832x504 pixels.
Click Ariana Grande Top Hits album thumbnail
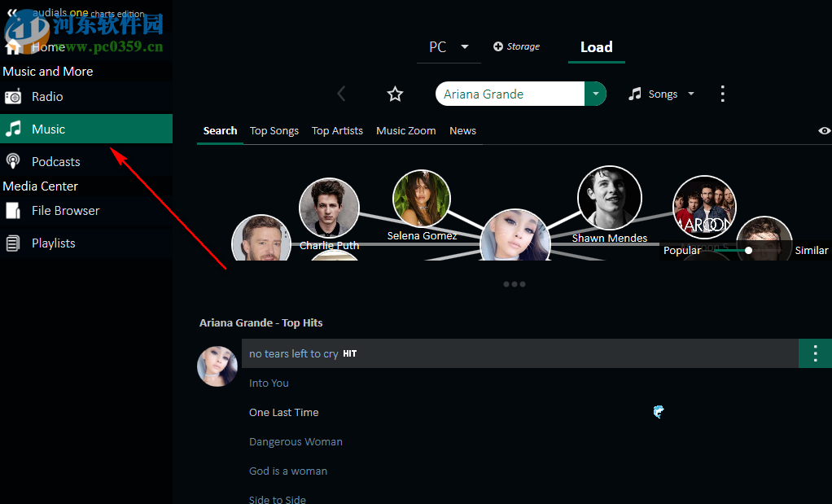pos(217,366)
